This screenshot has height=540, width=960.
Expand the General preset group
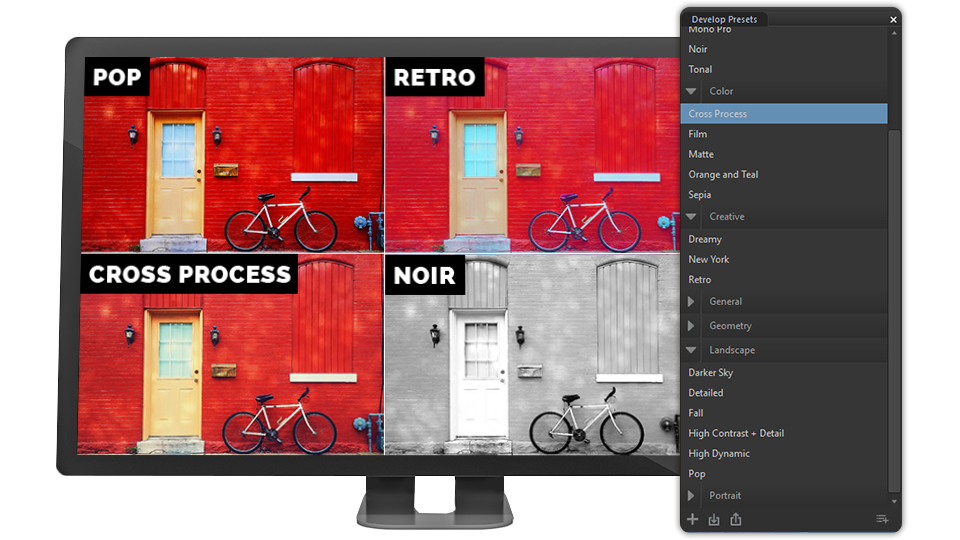coord(691,301)
